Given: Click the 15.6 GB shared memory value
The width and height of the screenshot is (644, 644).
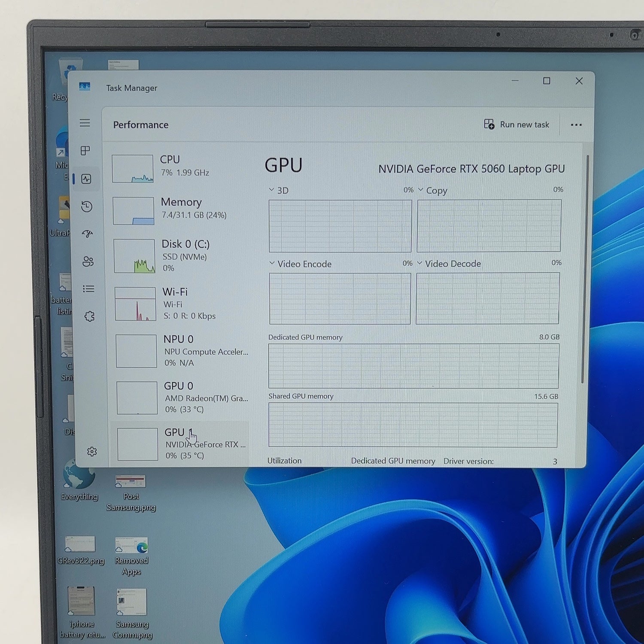Looking at the screenshot, I should pos(546,396).
